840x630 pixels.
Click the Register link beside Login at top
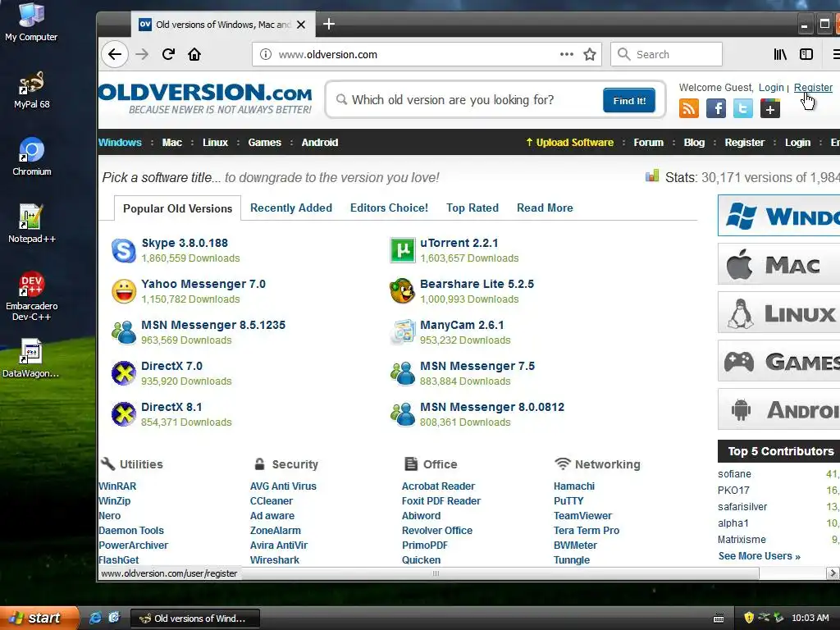[813, 87]
